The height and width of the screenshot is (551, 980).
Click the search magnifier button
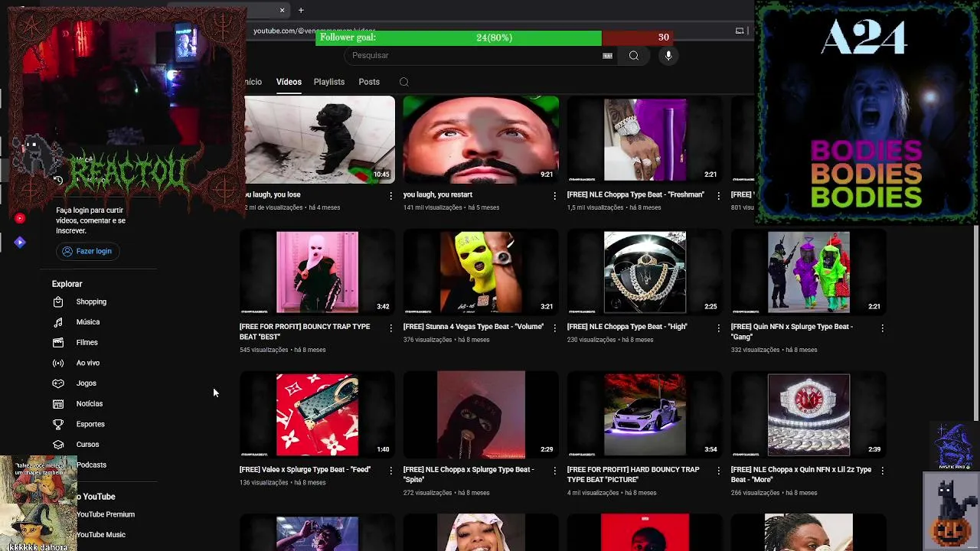pos(634,55)
